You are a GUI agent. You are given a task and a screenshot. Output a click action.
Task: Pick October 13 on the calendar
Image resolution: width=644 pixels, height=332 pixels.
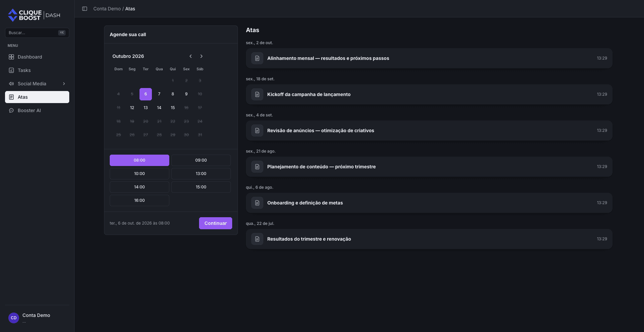146,108
